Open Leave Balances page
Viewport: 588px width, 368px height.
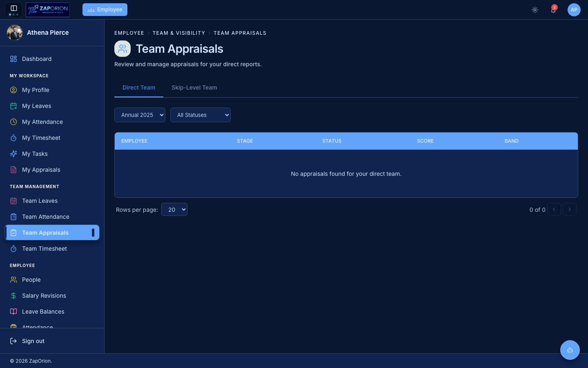(52, 312)
